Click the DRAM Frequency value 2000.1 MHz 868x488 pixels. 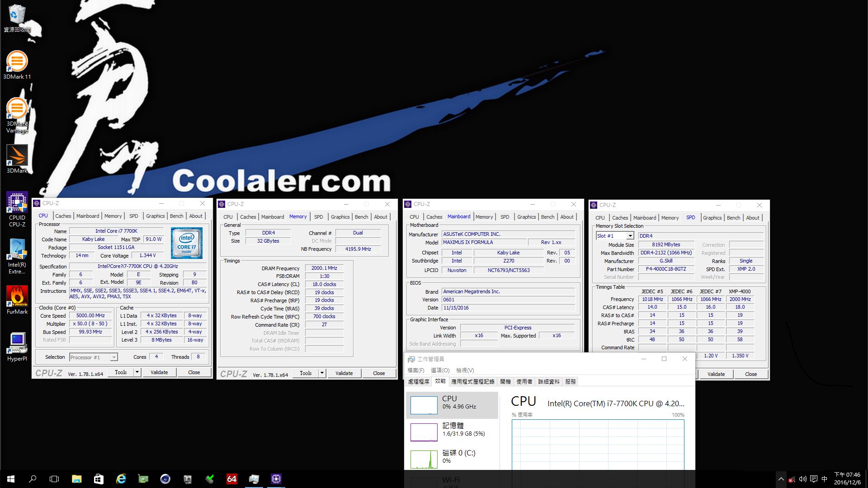coord(324,268)
